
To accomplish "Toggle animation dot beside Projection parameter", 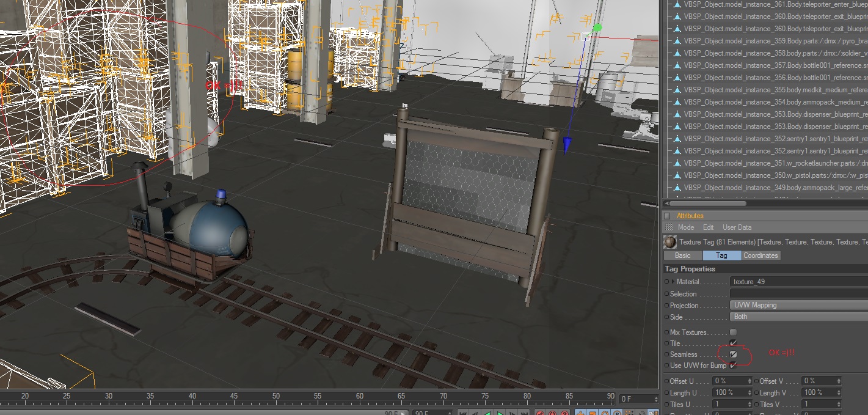I will (667, 306).
